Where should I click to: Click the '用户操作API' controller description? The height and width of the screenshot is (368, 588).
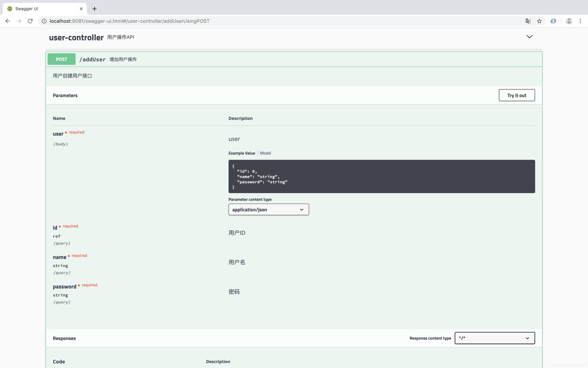121,37
